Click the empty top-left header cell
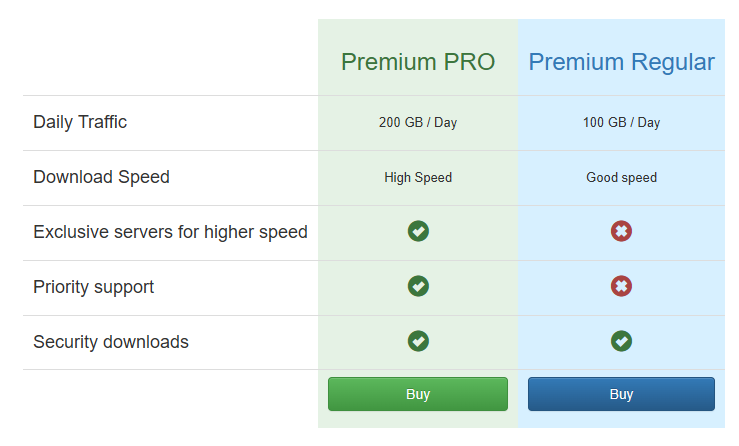This screenshot has width=739, height=446. point(170,58)
